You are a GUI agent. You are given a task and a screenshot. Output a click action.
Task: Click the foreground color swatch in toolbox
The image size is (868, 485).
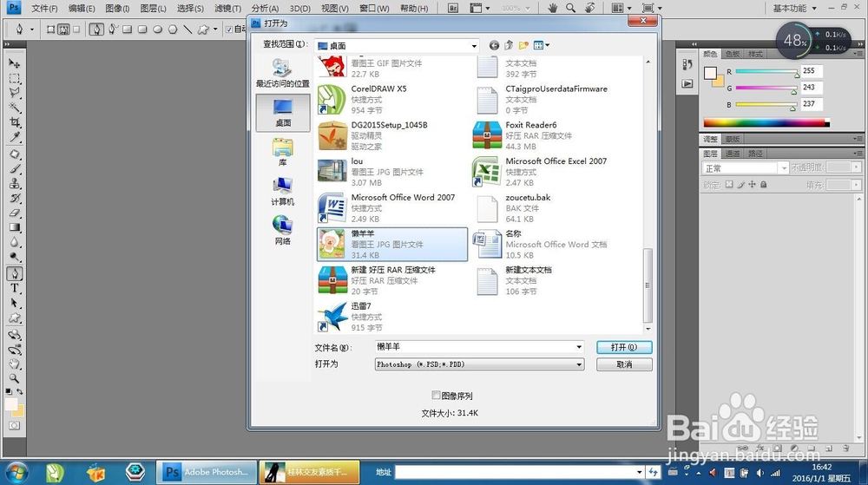(x=10, y=405)
